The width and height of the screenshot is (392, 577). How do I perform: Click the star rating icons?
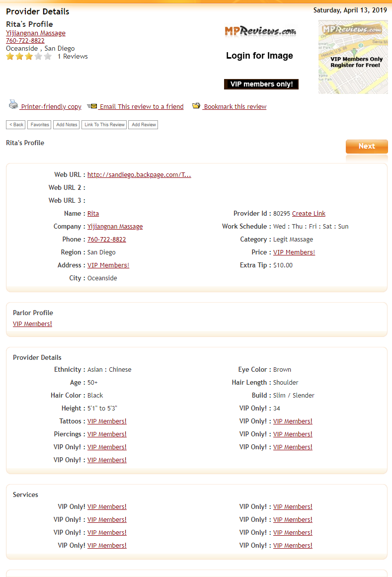pos(29,57)
